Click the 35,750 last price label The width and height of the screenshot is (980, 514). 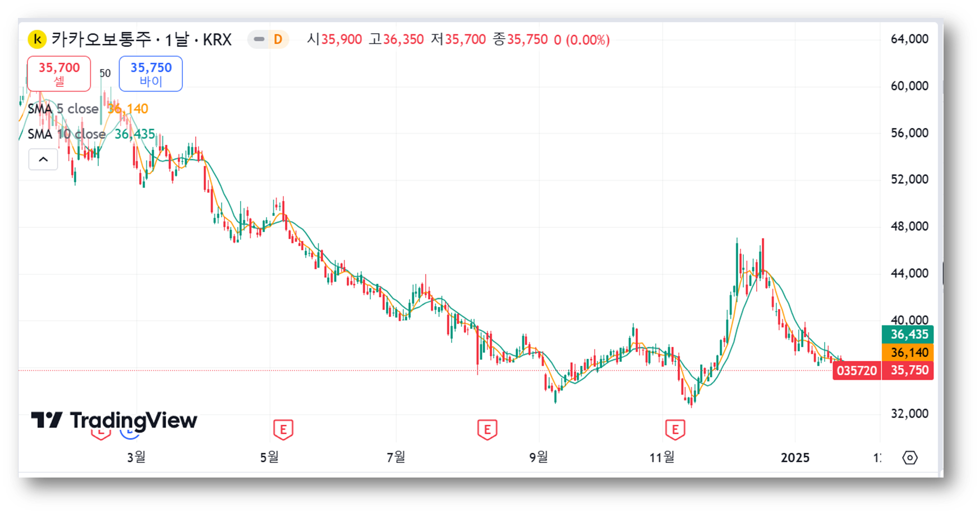click(x=908, y=370)
